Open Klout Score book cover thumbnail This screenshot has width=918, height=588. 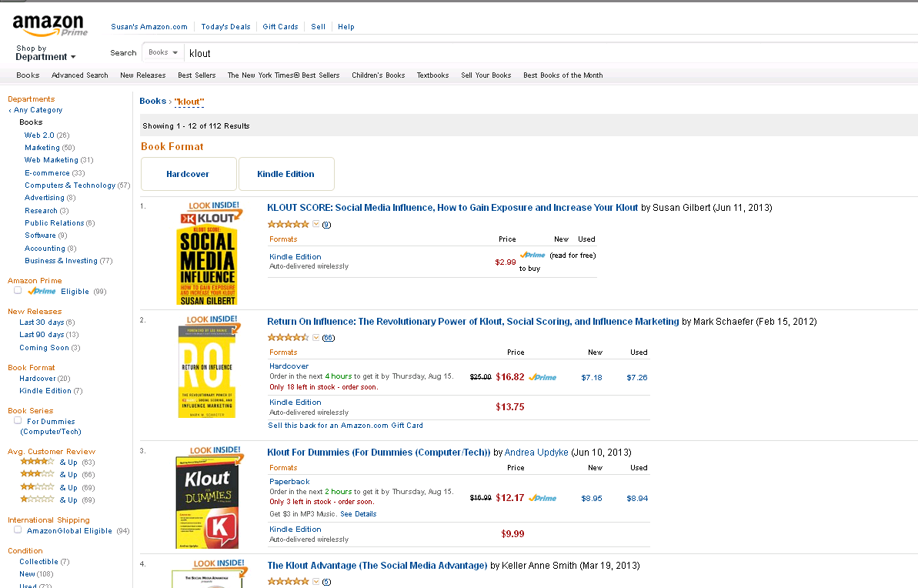[x=207, y=259]
